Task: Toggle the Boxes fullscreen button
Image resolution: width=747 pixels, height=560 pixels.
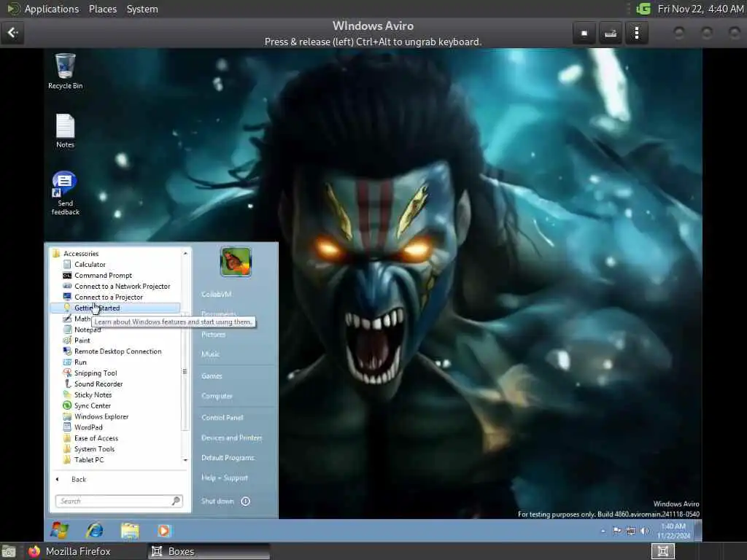Action: tap(584, 34)
